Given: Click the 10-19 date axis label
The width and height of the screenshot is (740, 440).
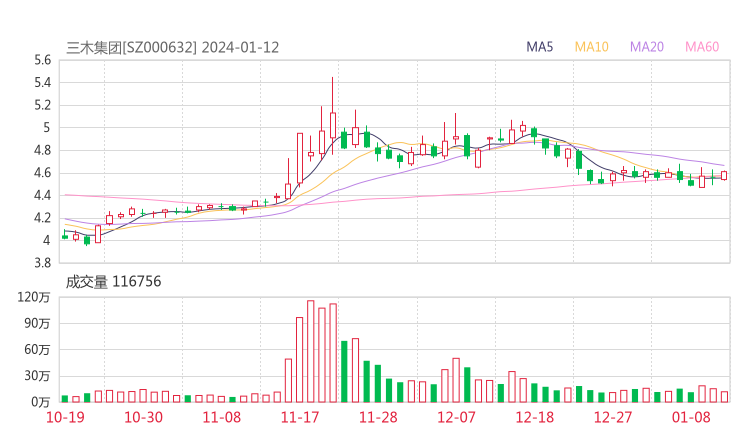Looking at the screenshot, I should 65,417.
